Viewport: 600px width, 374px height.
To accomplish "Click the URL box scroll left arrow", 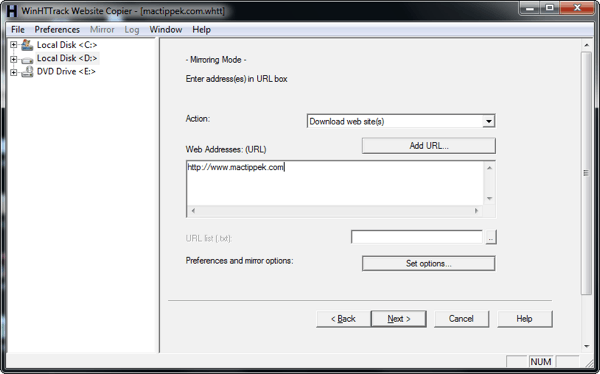I will pyautogui.click(x=193, y=211).
